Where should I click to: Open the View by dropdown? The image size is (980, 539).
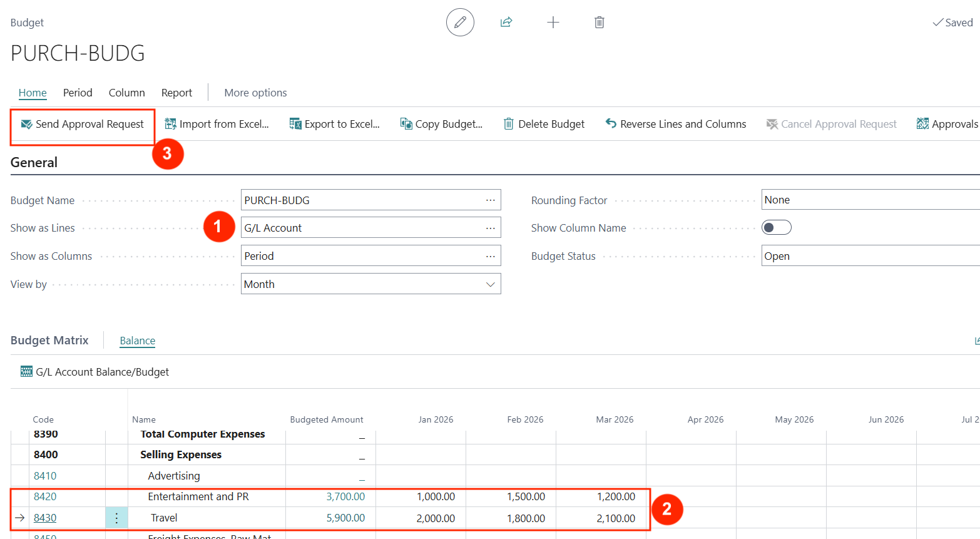point(491,284)
